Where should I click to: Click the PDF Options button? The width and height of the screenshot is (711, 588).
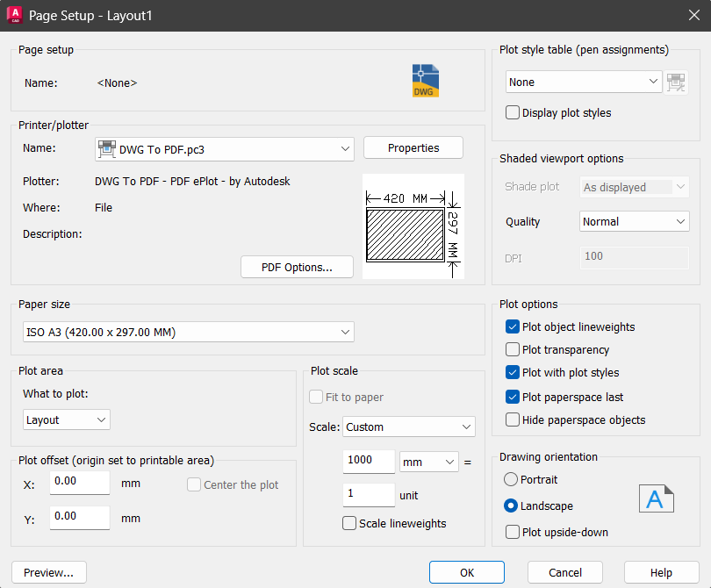click(x=297, y=268)
